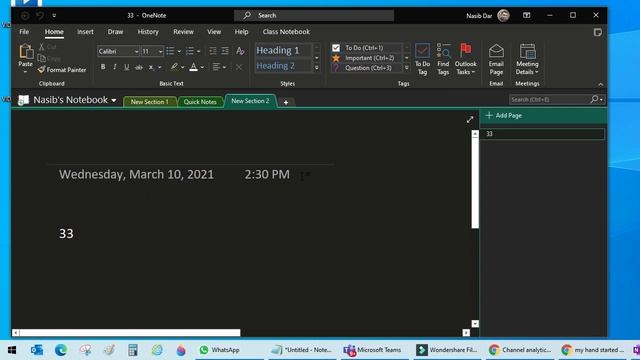This screenshot has height=360, width=640.
Task: Open WhatsApp from the taskbar
Action: 219,350
